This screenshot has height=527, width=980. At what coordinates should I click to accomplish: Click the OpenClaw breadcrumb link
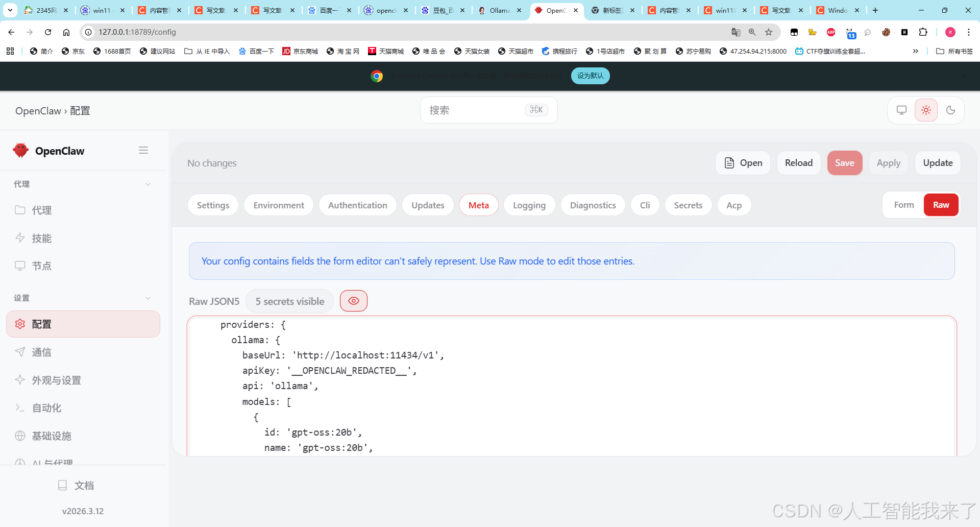[x=38, y=111]
